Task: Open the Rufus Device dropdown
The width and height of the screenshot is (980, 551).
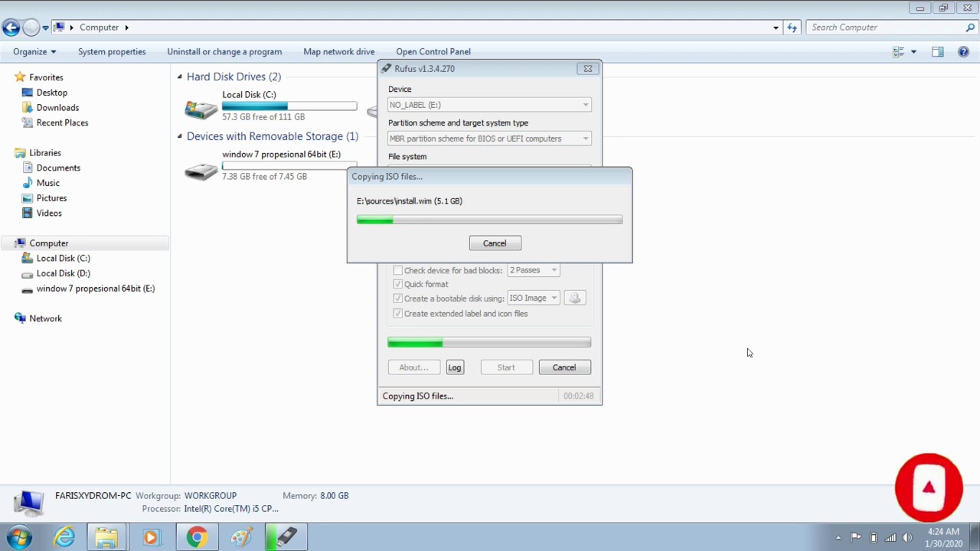Action: pos(489,105)
